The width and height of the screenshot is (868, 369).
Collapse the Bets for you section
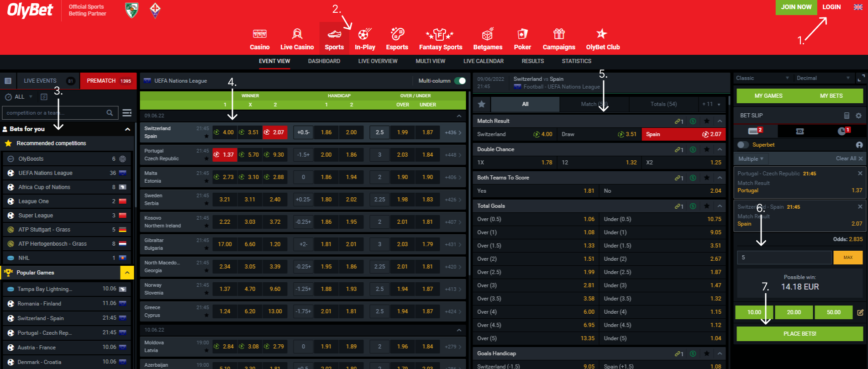click(127, 129)
